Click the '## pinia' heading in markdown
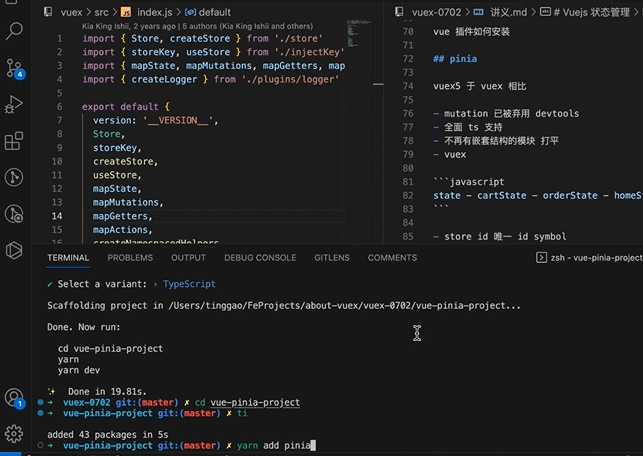Viewport: 643px width, 456px height. (x=455, y=59)
